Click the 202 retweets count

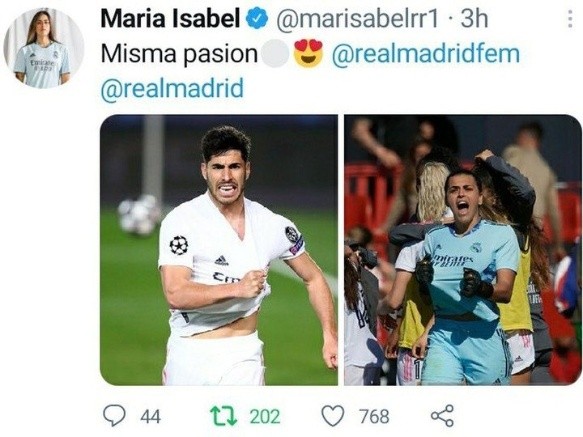pyautogui.click(x=265, y=417)
